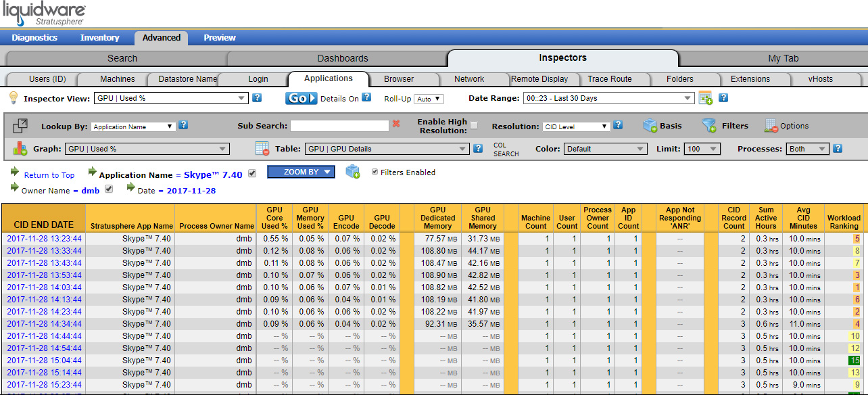Click the pop-out window icon left of Lookup By
Viewport: 868px width, 395px height.
point(21,126)
